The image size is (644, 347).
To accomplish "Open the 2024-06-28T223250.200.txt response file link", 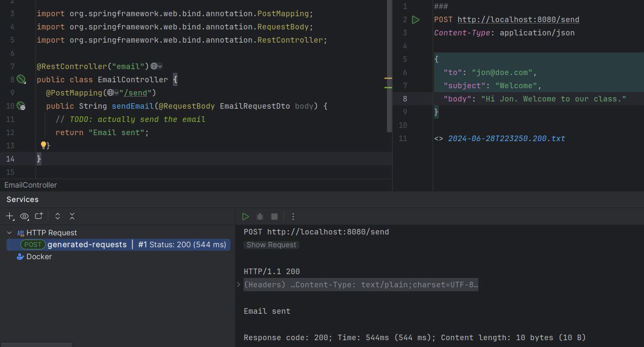I will (506, 138).
